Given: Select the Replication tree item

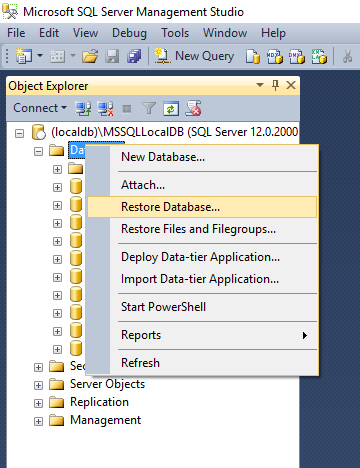Looking at the screenshot, I should coord(99,402).
